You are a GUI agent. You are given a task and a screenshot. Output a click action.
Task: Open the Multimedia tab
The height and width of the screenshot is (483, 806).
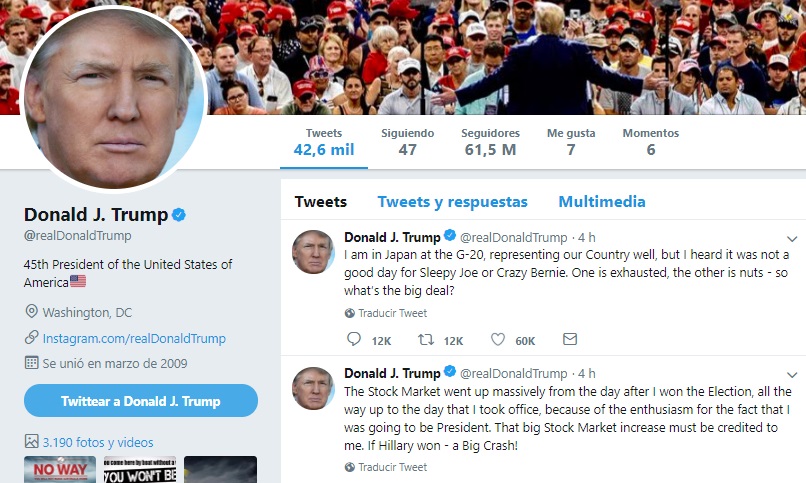click(x=601, y=202)
